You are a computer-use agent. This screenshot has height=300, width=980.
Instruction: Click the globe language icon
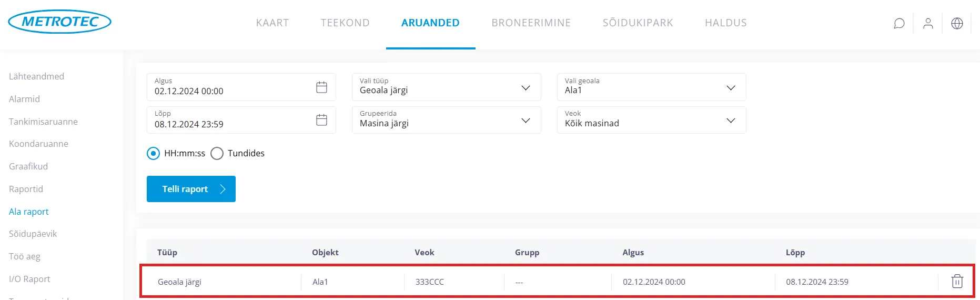pyautogui.click(x=957, y=23)
